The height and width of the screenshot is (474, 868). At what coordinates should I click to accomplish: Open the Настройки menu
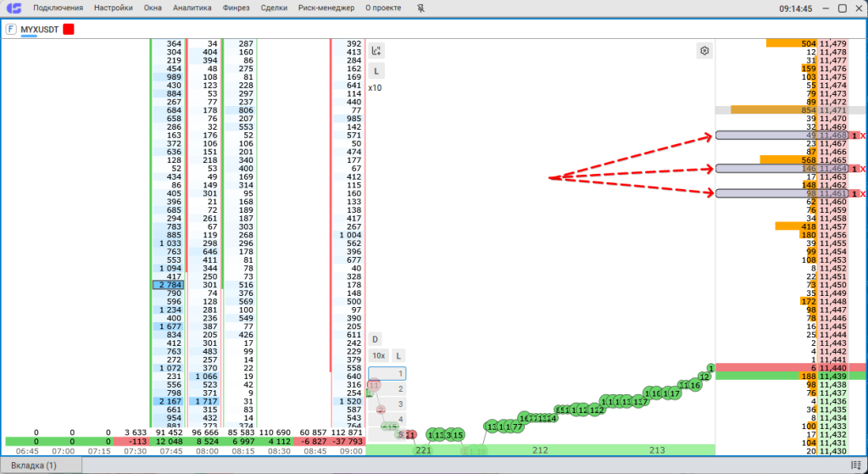[x=114, y=8]
